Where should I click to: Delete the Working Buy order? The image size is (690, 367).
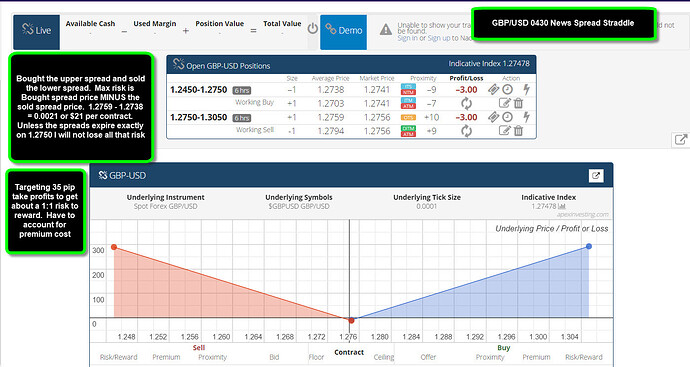tap(518, 103)
